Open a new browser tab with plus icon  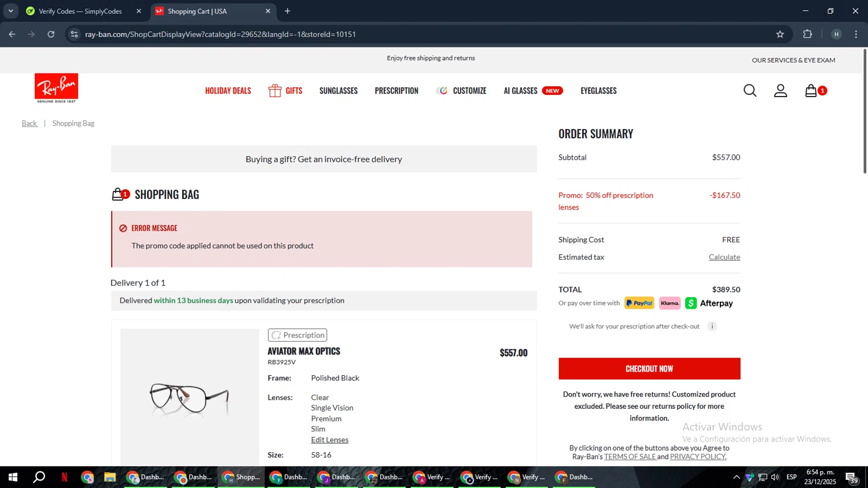coord(288,11)
